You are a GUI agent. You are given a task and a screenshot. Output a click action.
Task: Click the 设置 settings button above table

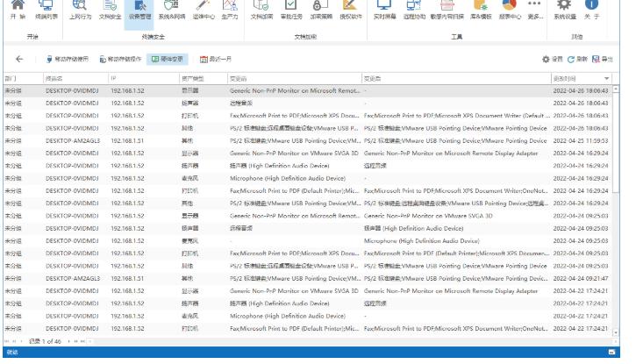point(551,59)
